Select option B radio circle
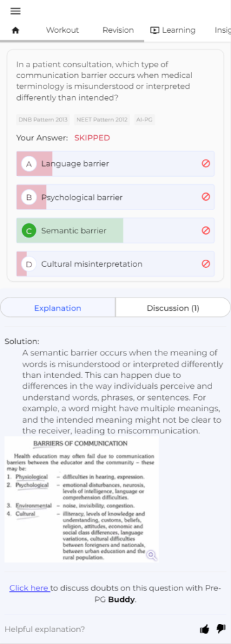 [x=29, y=197]
